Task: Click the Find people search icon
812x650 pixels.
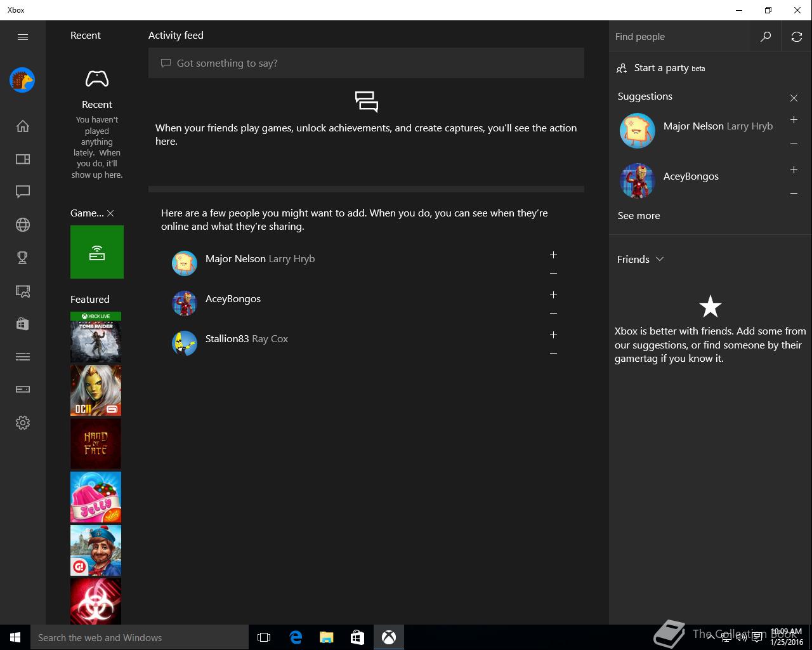Action: (766, 37)
